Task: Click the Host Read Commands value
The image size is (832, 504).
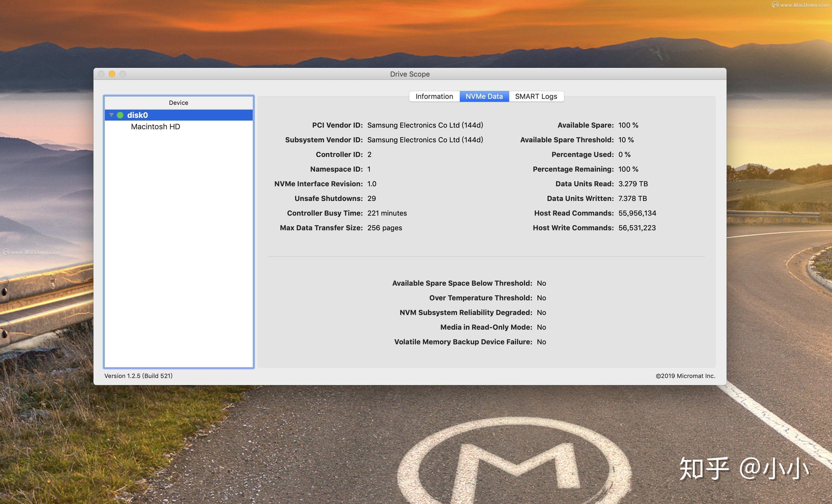Action: point(637,213)
